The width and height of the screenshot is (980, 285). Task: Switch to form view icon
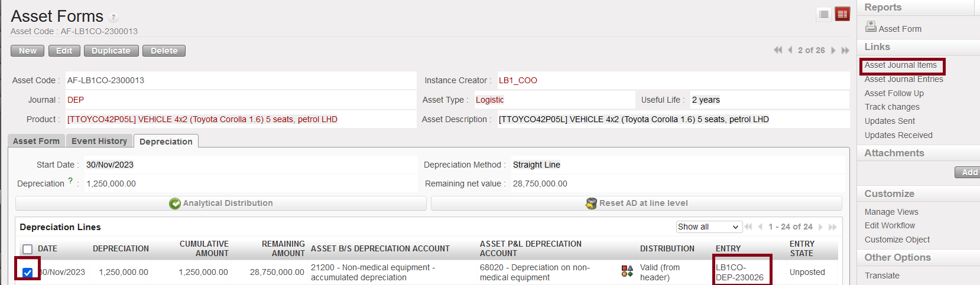842,14
